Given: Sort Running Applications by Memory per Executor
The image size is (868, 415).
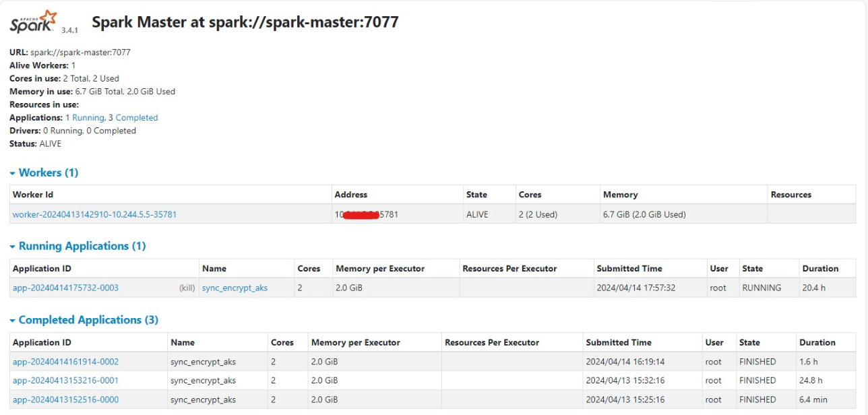Looking at the screenshot, I should [380, 269].
